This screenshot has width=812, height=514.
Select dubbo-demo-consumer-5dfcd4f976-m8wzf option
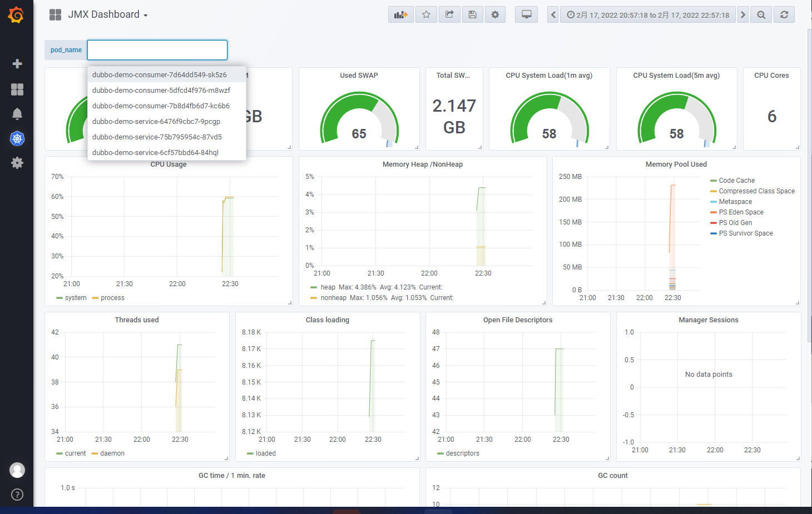point(167,90)
